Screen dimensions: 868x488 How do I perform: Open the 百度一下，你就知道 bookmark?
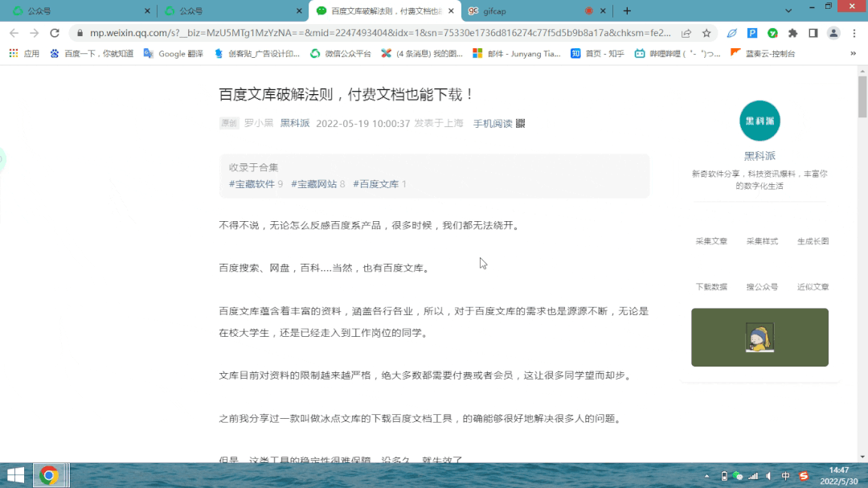tap(92, 54)
